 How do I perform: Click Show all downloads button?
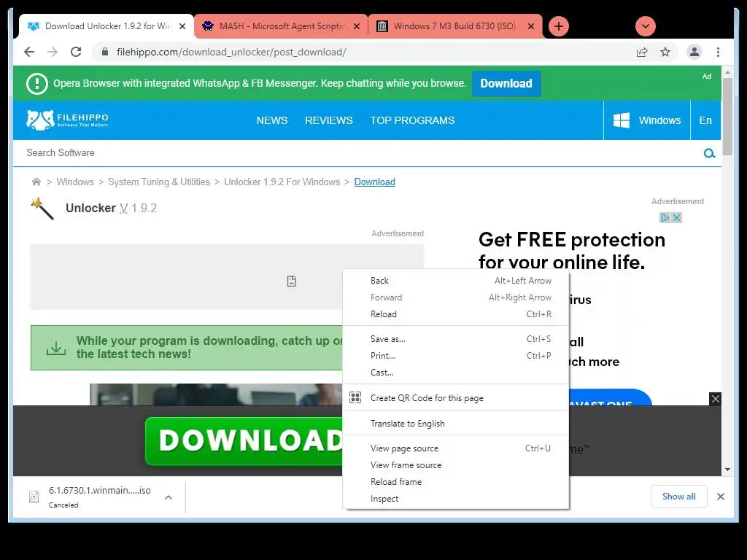pyautogui.click(x=678, y=497)
